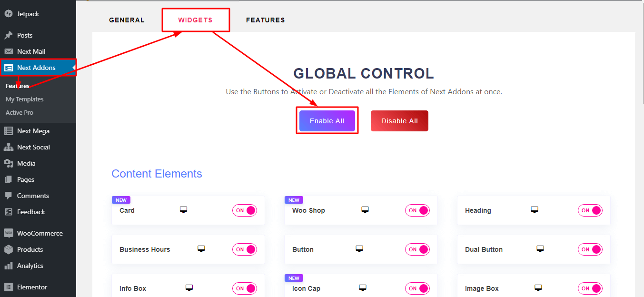The image size is (644, 297).
Task: Disable the Image Box widget toggle
Action: (x=590, y=288)
